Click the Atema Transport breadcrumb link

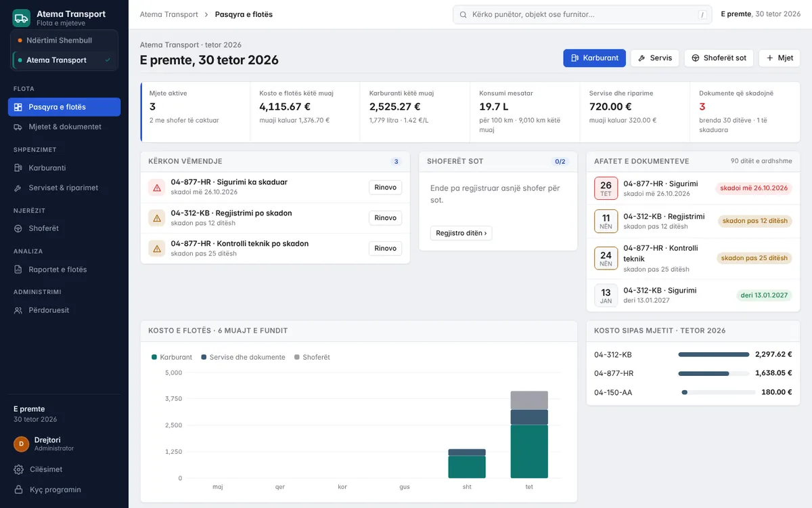click(169, 14)
